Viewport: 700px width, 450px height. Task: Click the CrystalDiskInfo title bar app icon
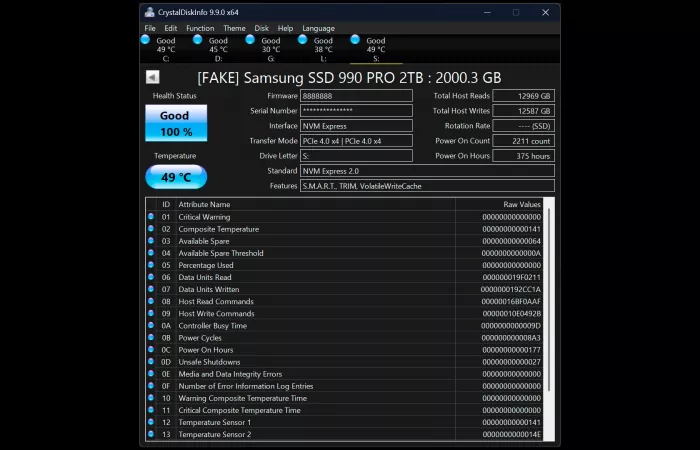point(150,12)
